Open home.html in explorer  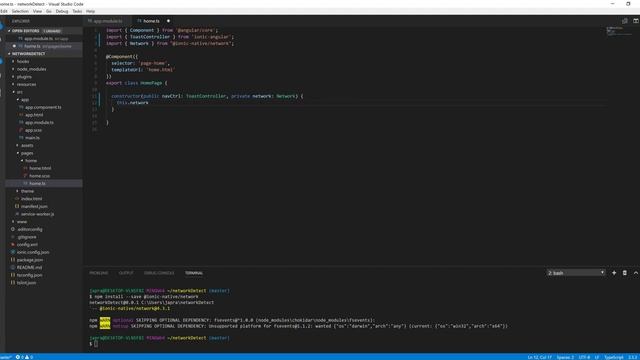click(40, 168)
